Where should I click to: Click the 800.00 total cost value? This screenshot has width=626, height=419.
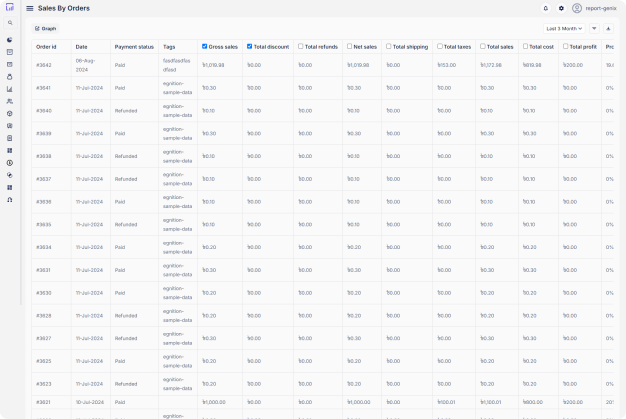point(533,402)
